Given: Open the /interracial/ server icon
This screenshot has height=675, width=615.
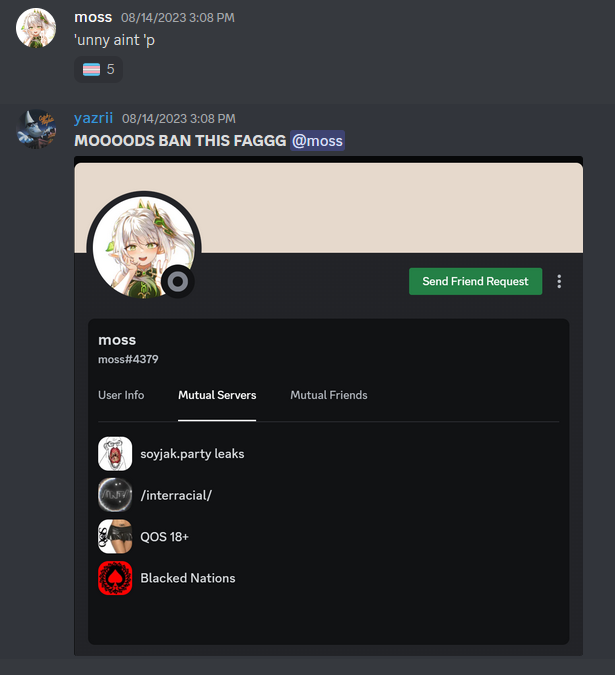Looking at the screenshot, I should pos(115,495).
